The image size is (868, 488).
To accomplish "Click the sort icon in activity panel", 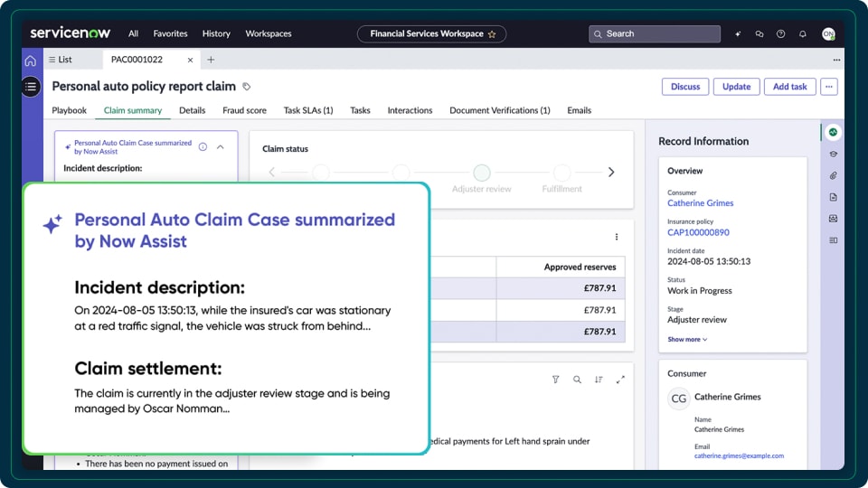I will pyautogui.click(x=599, y=379).
